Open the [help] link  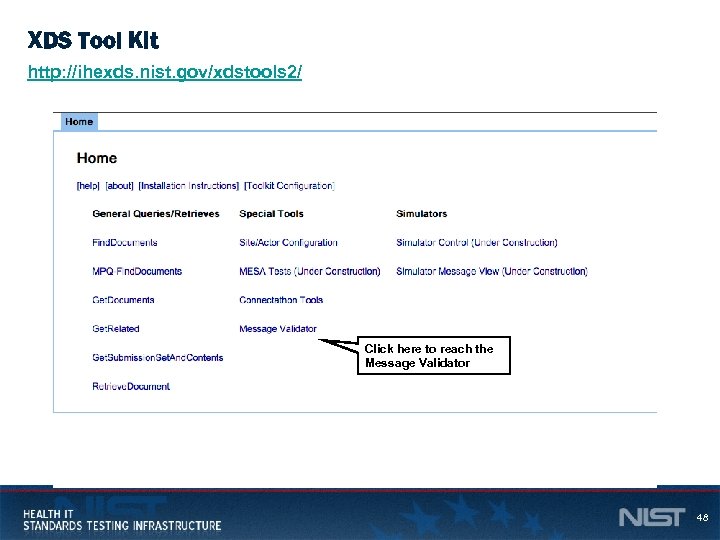point(88,186)
